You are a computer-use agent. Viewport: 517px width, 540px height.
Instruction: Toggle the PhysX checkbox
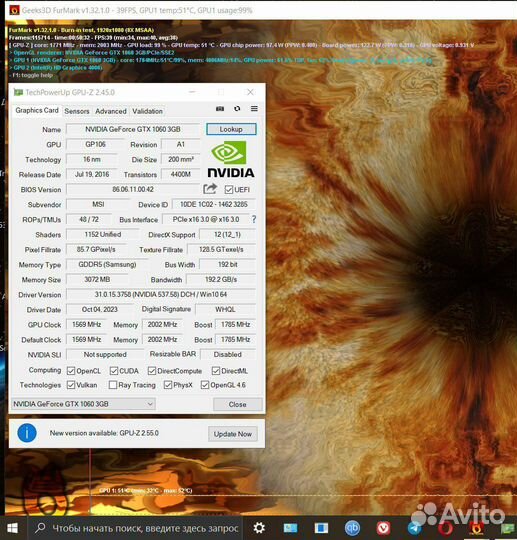(168, 385)
